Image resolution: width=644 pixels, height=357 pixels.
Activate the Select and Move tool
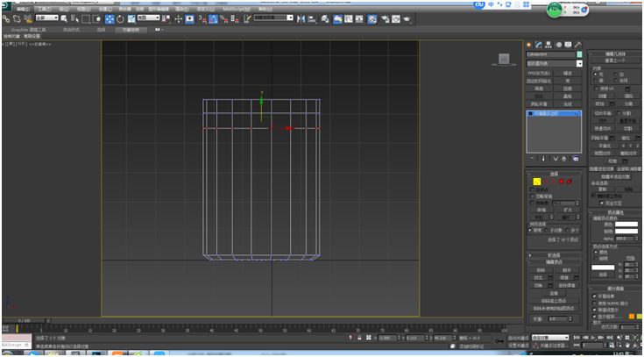tap(110, 18)
